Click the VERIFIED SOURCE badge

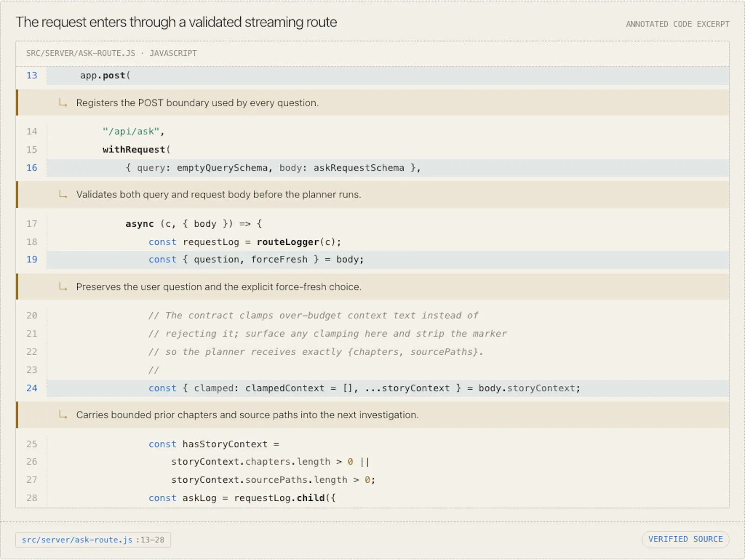click(x=685, y=539)
